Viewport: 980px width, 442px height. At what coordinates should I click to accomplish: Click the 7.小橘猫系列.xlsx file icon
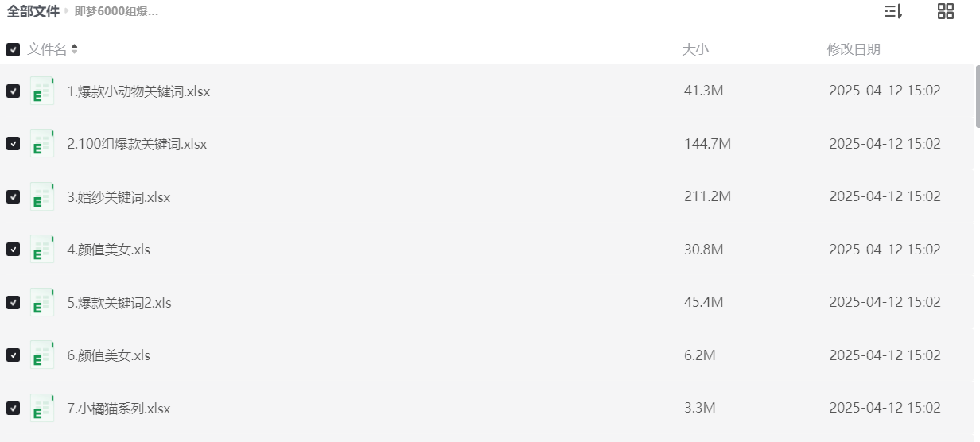(42, 408)
